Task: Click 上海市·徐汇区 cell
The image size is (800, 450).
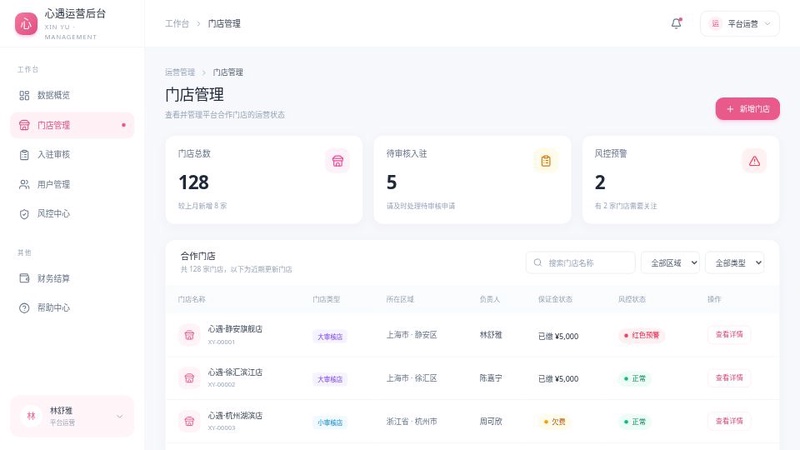Action: click(x=411, y=379)
